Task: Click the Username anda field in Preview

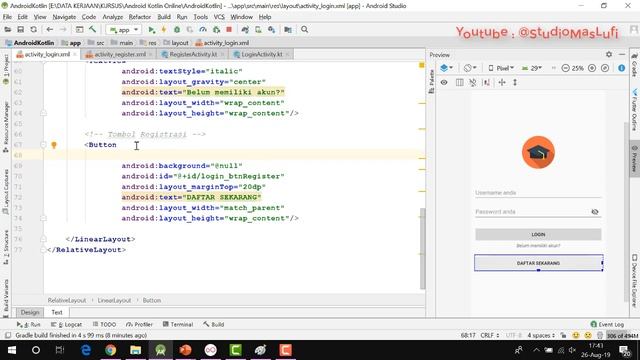Action: pyautogui.click(x=538, y=193)
